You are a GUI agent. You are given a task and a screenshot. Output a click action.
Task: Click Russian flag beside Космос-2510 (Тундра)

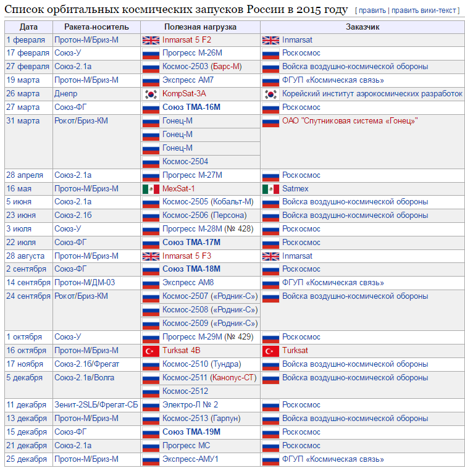point(151,365)
